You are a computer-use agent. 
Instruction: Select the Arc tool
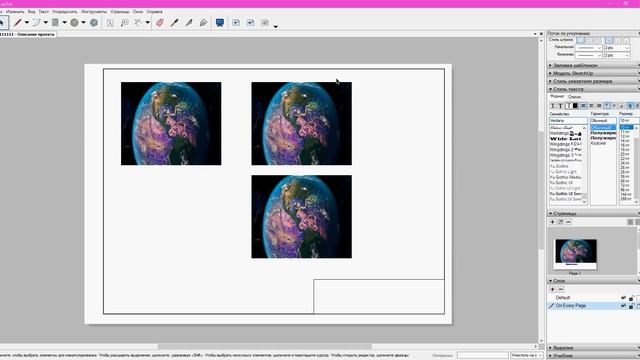tap(37, 22)
